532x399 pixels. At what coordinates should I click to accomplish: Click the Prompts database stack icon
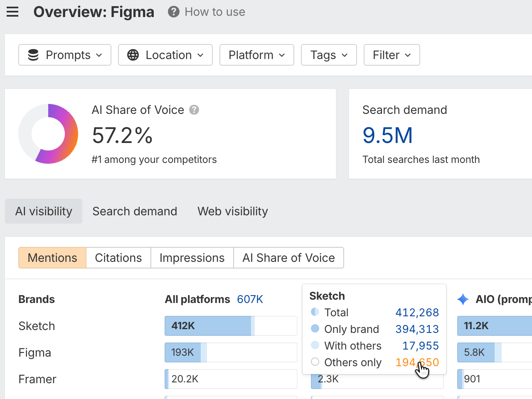33,55
